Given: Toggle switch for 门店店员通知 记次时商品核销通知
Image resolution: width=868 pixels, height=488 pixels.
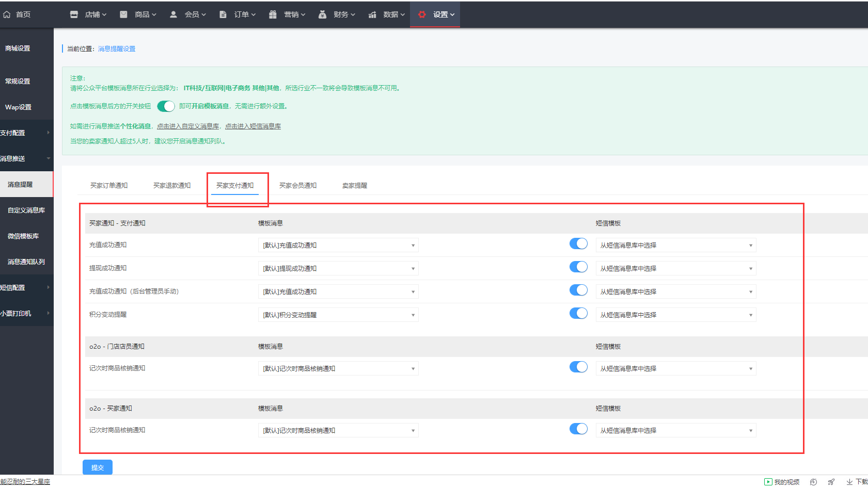Looking at the screenshot, I should tap(578, 367).
